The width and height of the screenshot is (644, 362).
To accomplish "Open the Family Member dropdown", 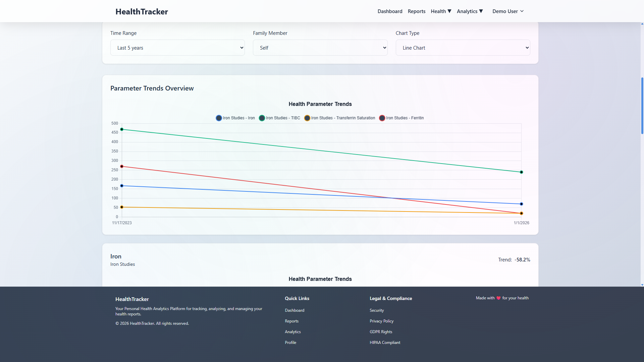I will point(320,48).
